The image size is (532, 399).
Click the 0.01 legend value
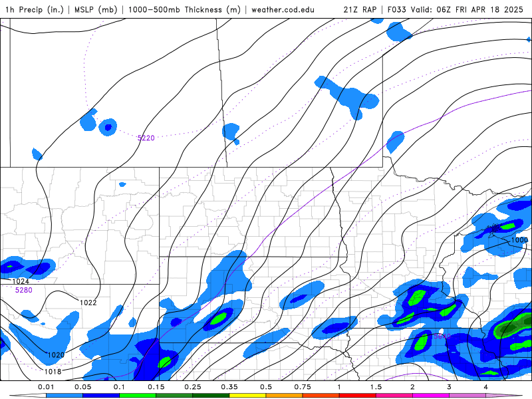(46, 387)
